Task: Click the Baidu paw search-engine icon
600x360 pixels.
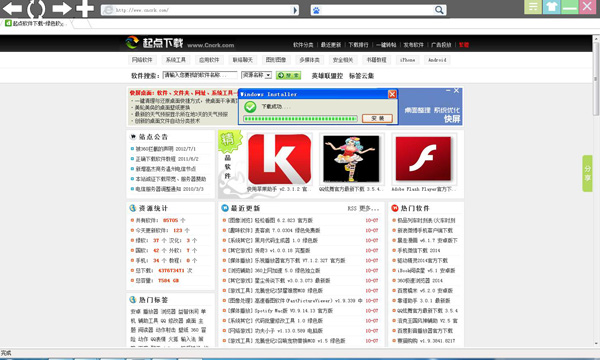Action: pyautogui.click(x=316, y=10)
